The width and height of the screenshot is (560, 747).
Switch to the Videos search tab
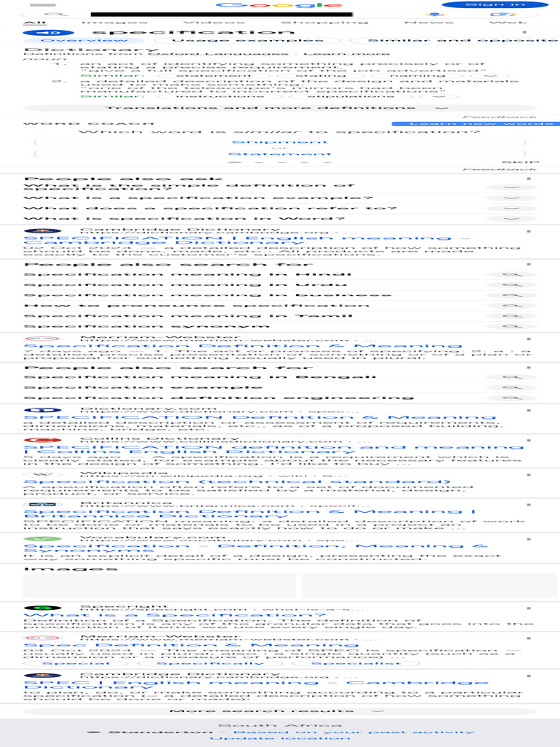214,23
